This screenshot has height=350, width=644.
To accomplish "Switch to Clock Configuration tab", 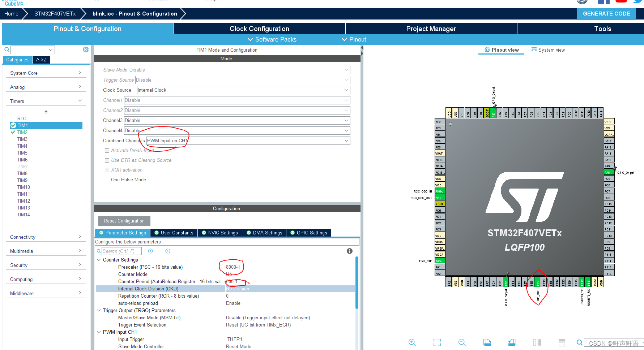I will pos(259,29).
